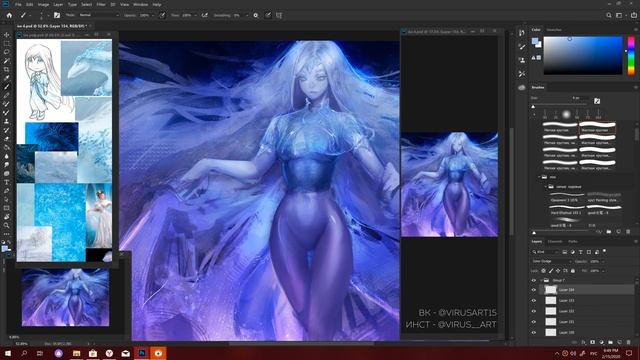
Task: Select the Zoom tool
Action: 7,225
